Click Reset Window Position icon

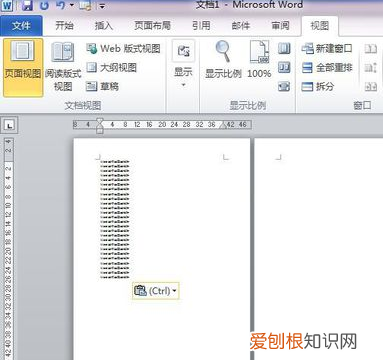click(371, 87)
